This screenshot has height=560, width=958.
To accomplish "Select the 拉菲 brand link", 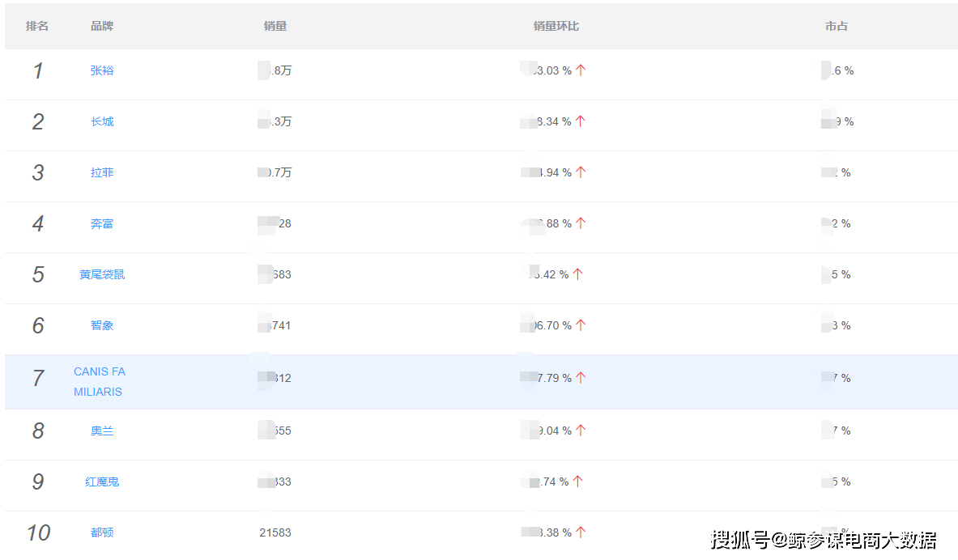I will (101, 172).
